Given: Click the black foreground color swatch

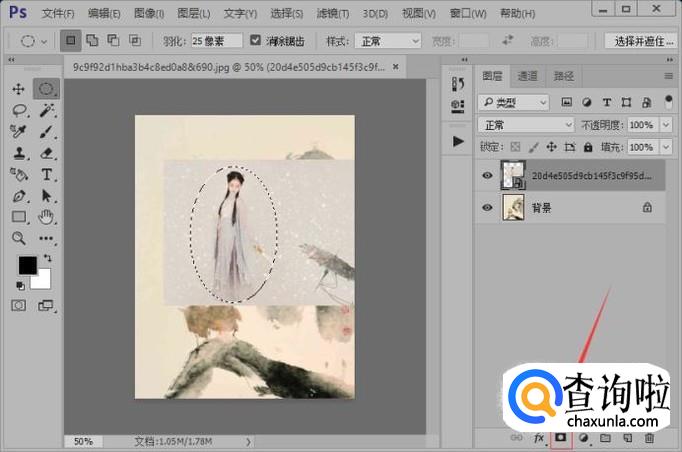Looking at the screenshot, I should [27, 265].
